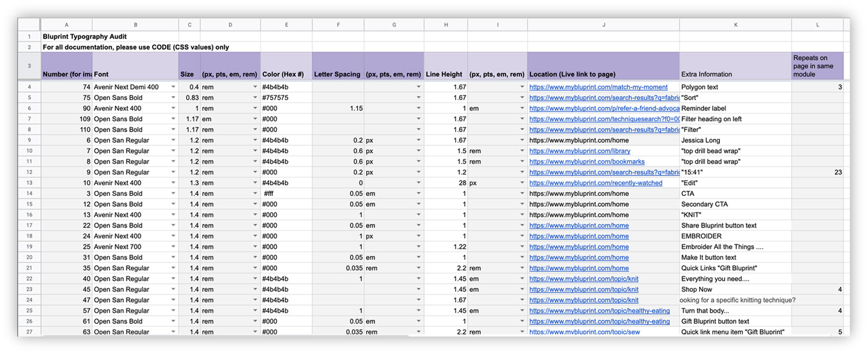868x354 pixels.
Task: Select the "Jessica Long" cell
Action: [x=736, y=140]
